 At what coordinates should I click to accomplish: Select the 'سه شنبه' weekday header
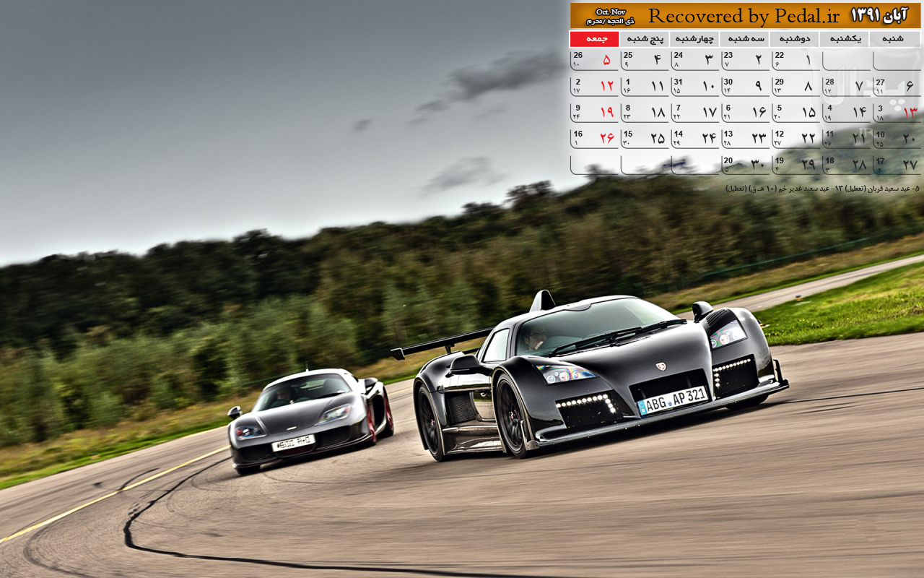click(744, 39)
